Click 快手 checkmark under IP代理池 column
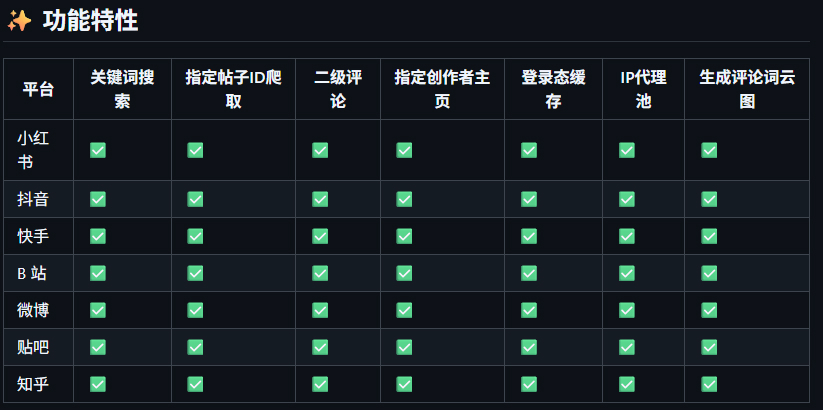 (x=627, y=236)
